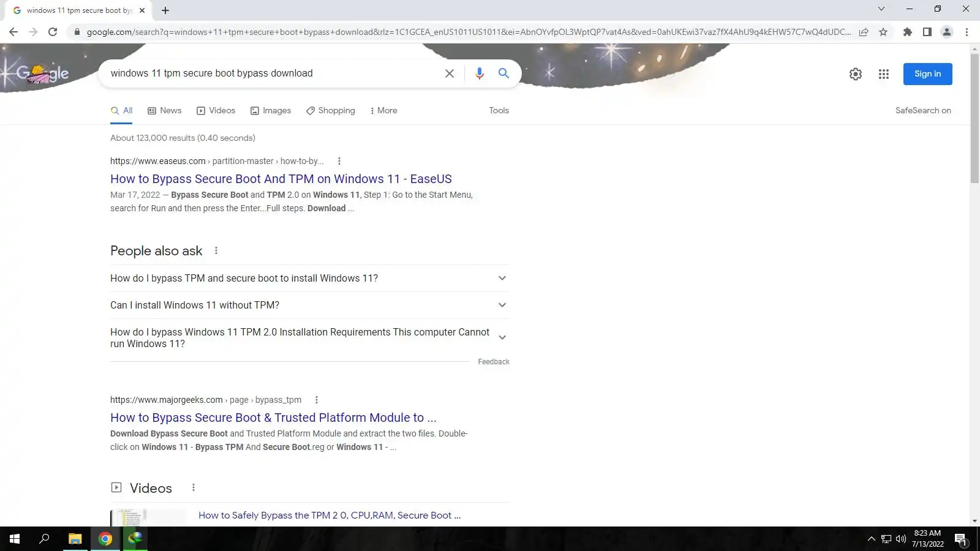Open SafeSearch on settings
This screenshot has height=551, width=980.
923,111
